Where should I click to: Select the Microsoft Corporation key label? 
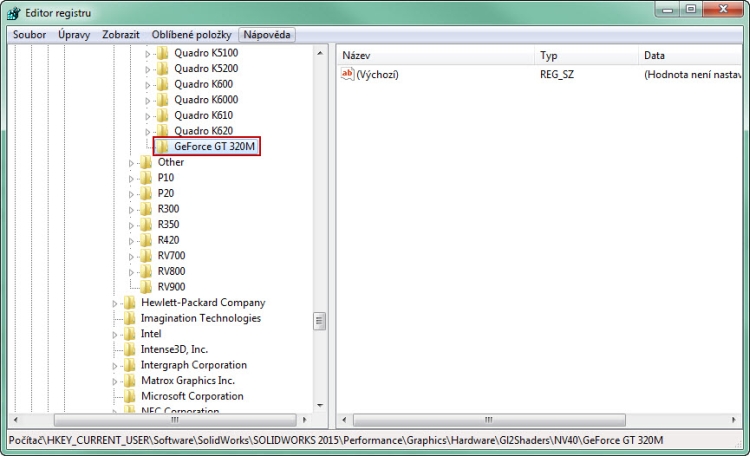[x=192, y=396]
